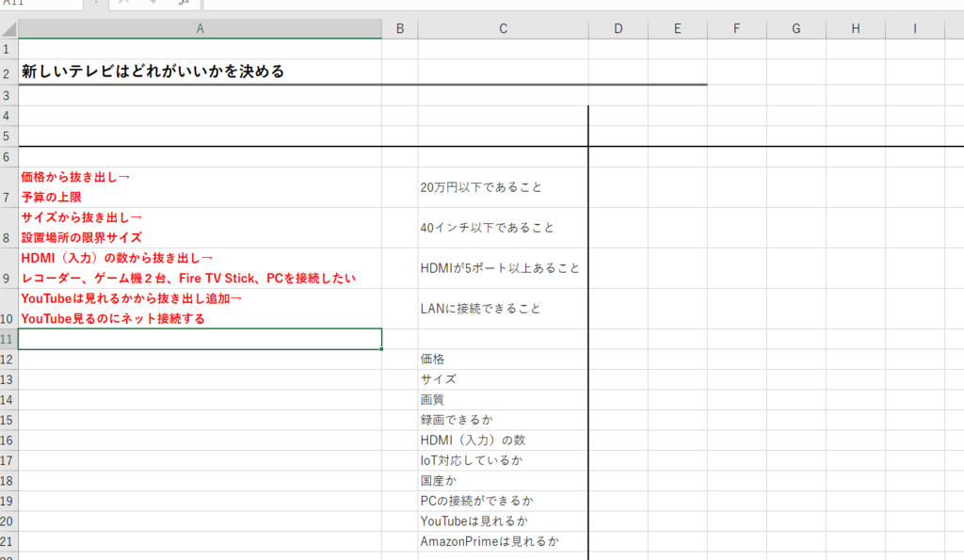
Task: Select row 4 header
Action: pyautogui.click(x=8, y=116)
